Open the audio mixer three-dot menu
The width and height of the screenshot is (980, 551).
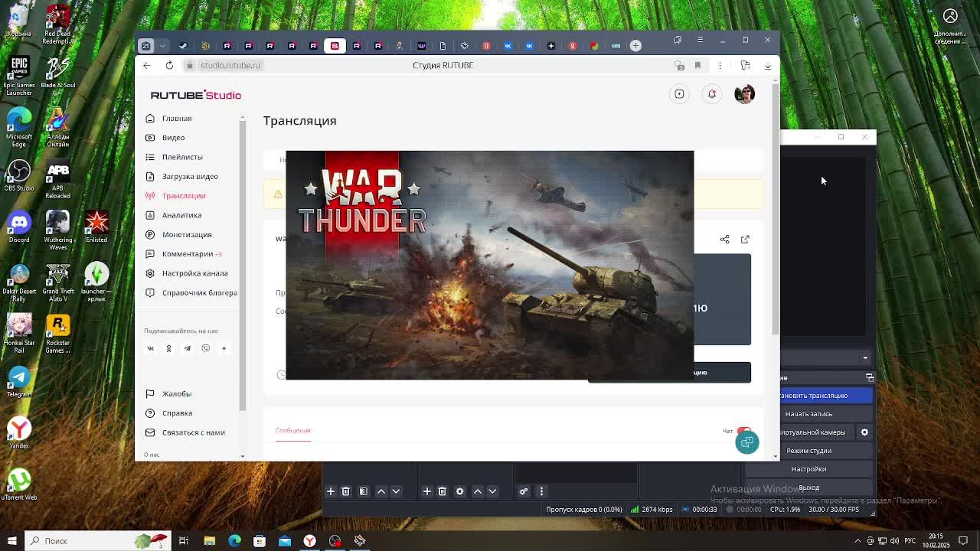(x=541, y=491)
